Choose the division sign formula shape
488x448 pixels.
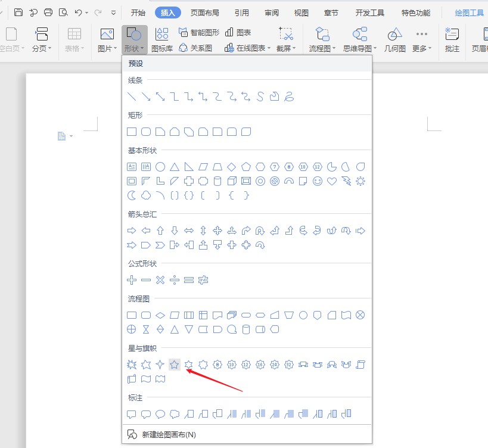(175, 279)
